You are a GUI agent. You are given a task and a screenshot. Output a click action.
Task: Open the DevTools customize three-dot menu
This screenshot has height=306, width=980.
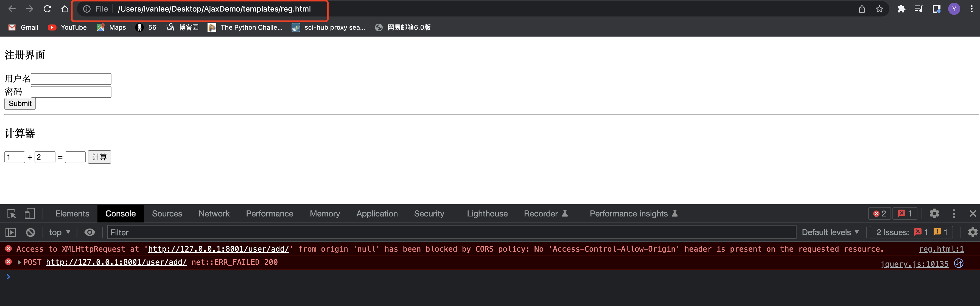point(954,213)
